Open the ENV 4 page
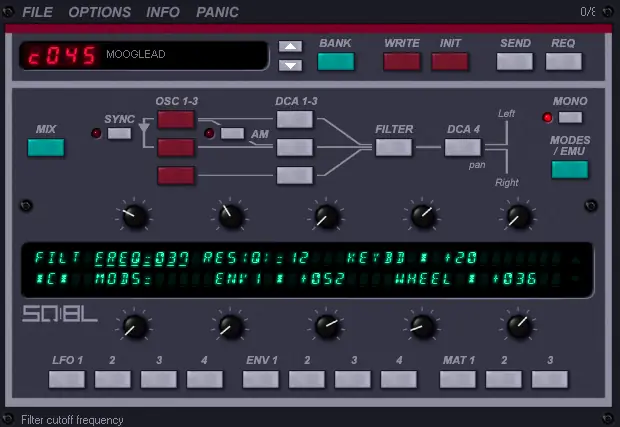 point(399,380)
